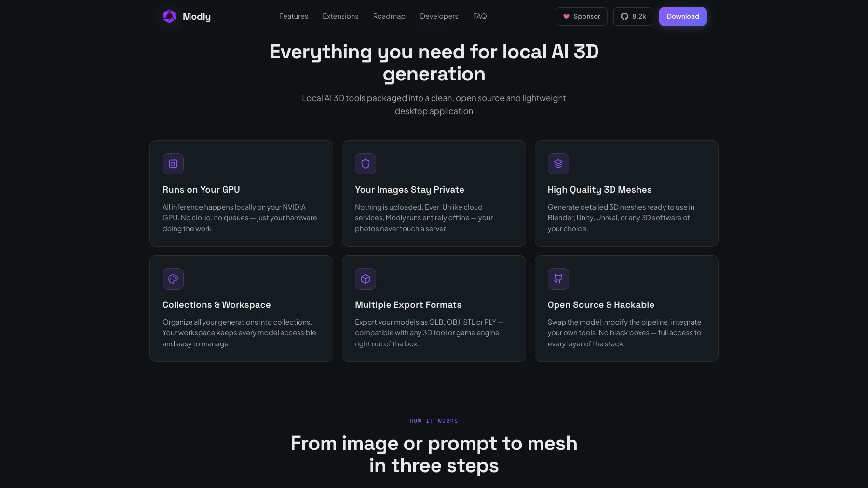
Task: Click the 'HOW IT WORKS' label
Action: coord(434,421)
